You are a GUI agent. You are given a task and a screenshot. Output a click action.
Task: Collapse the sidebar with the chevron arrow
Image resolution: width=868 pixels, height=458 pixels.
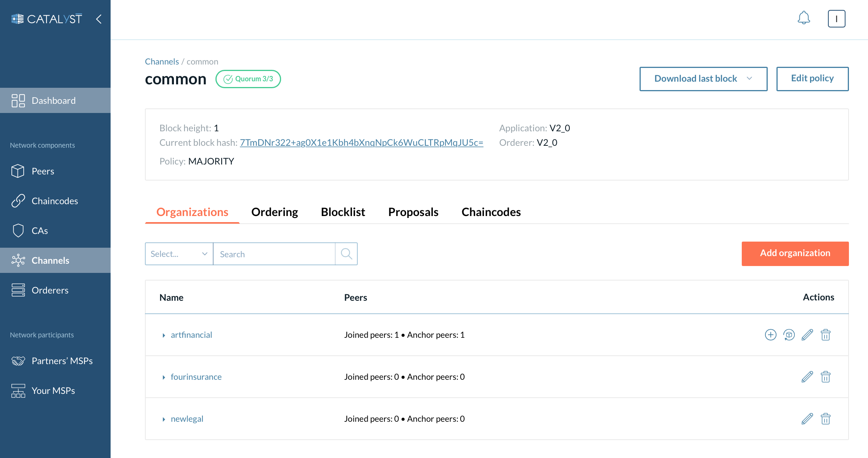99,19
